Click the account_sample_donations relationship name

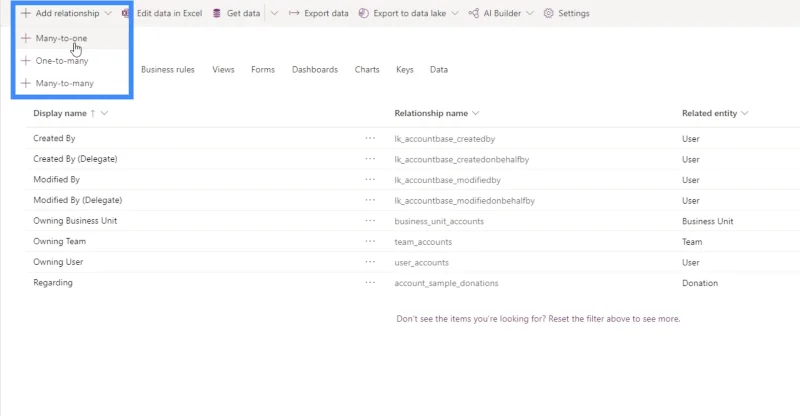[446, 283]
